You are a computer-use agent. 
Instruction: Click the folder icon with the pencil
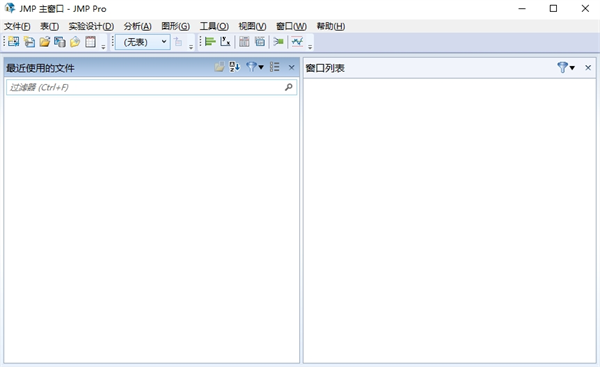(x=75, y=41)
